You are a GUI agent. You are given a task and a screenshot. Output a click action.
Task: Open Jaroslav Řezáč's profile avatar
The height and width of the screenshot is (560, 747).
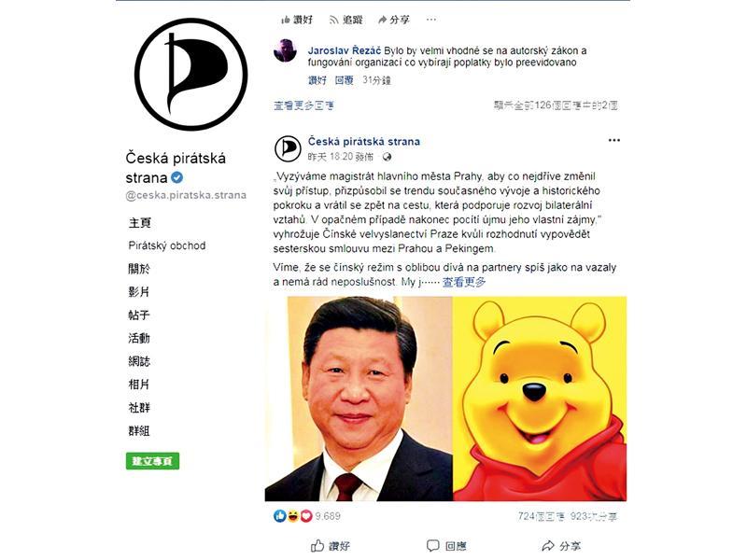pos(286,50)
